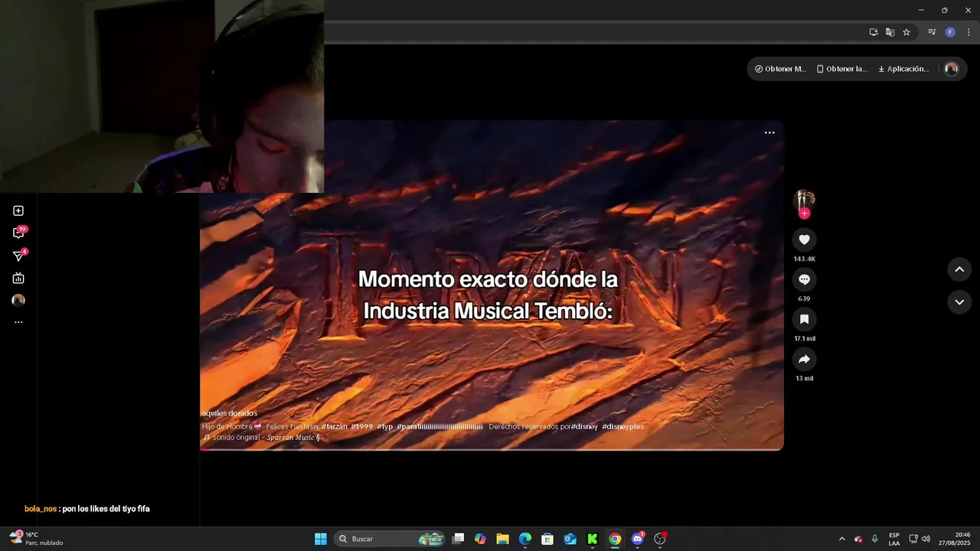Go to the previous video with up chevron
This screenshot has width=980, height=551.
(959, 269)
